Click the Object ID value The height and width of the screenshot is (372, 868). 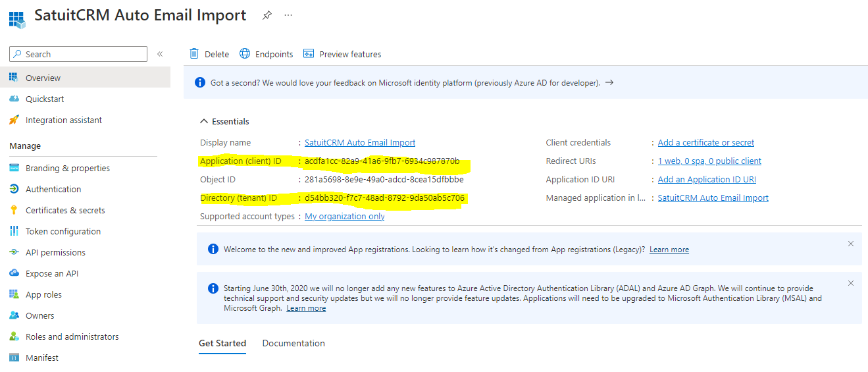click(384, 179)
